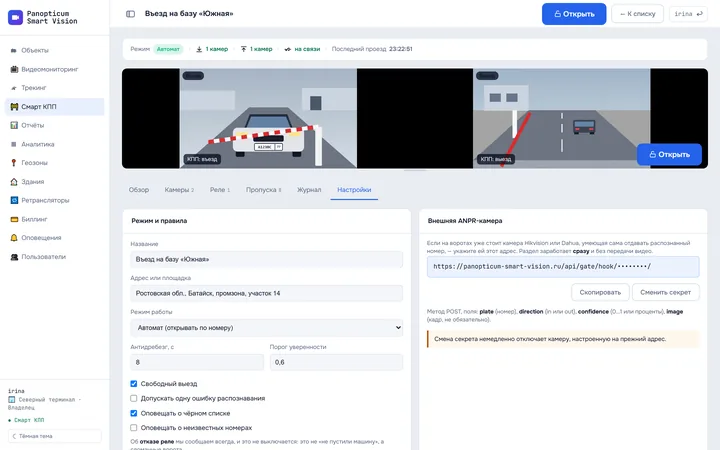The height and width of the screenshot is (450, 720).
Task: Click the Автомат mode badge
Action: 168,49
